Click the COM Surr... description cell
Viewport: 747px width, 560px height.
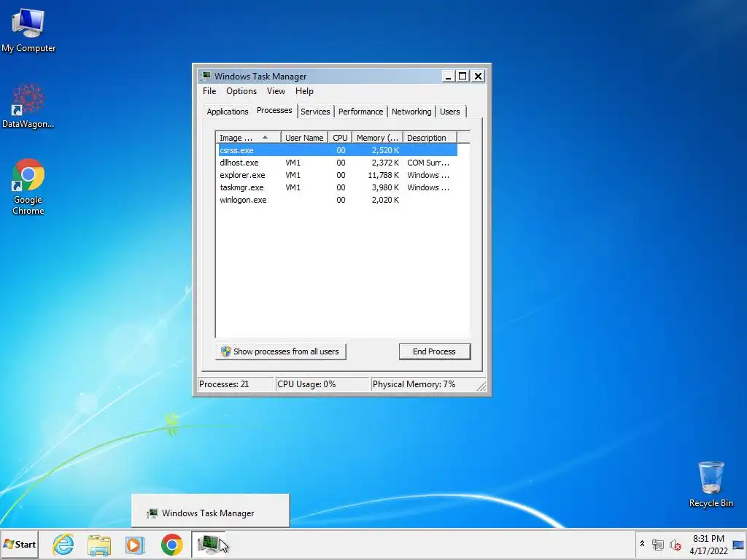click(x=427, y=163)
